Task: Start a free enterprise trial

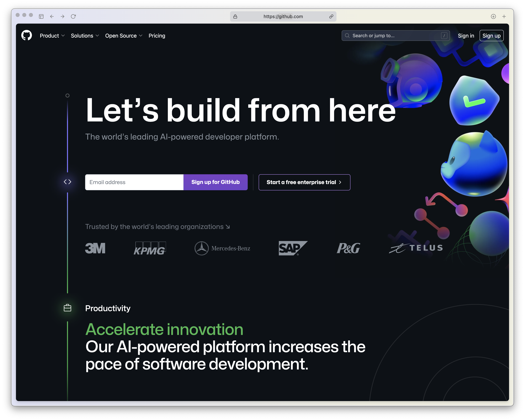Action: tap(304, 182)
